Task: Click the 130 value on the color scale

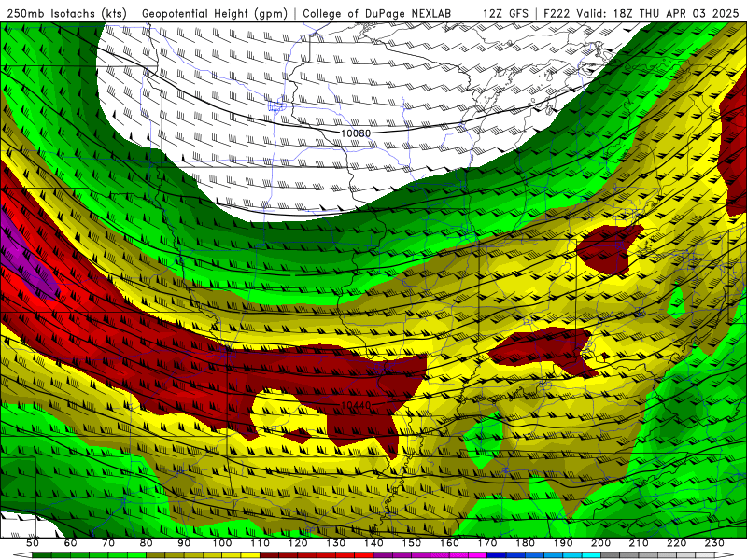Action: [336, 543]
